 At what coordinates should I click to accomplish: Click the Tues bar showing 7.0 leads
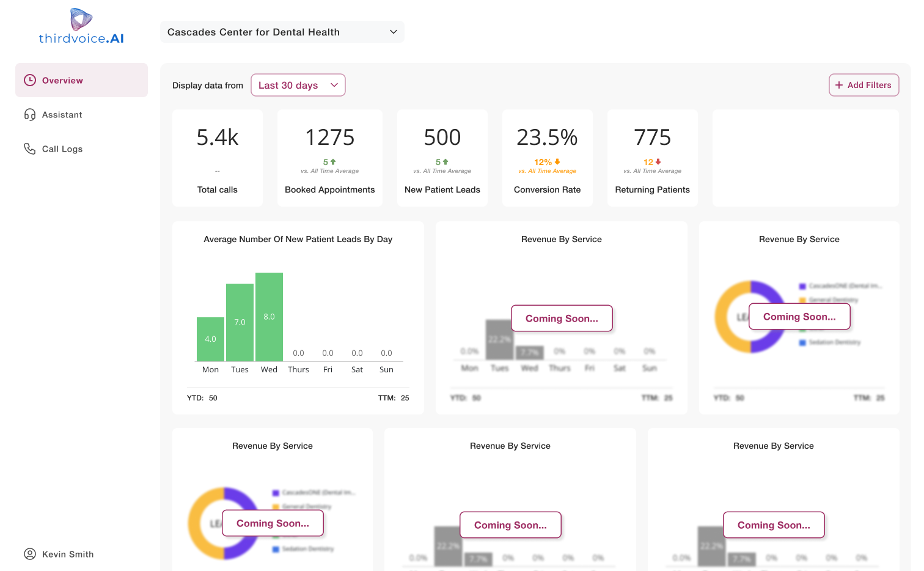coord(240,322)
